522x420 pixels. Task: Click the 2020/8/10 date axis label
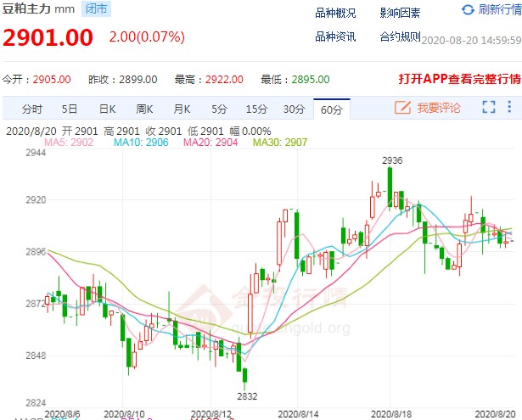pyautogui.click(x=124, y=414)
